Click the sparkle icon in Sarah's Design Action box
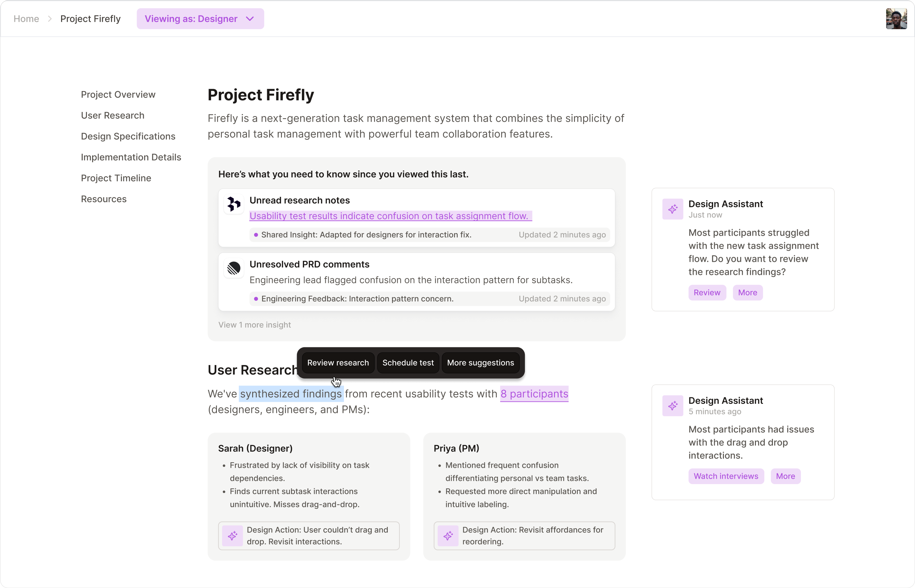Screen dimensions: 915x588 coord(232,536)
